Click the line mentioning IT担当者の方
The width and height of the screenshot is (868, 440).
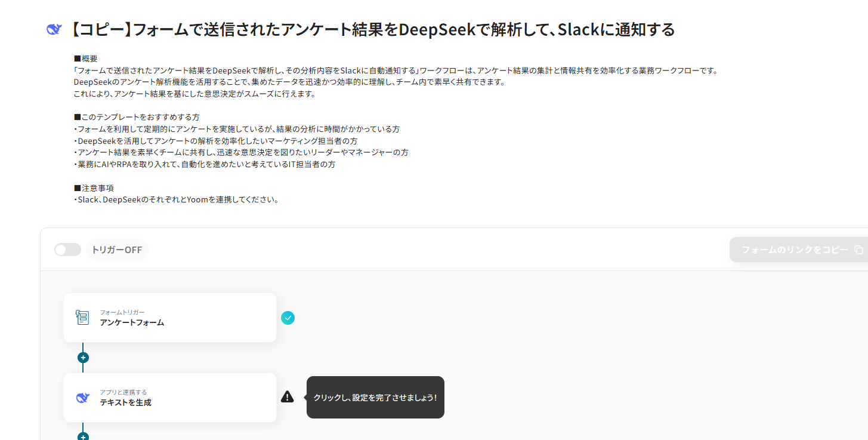(x=205, y=164)
